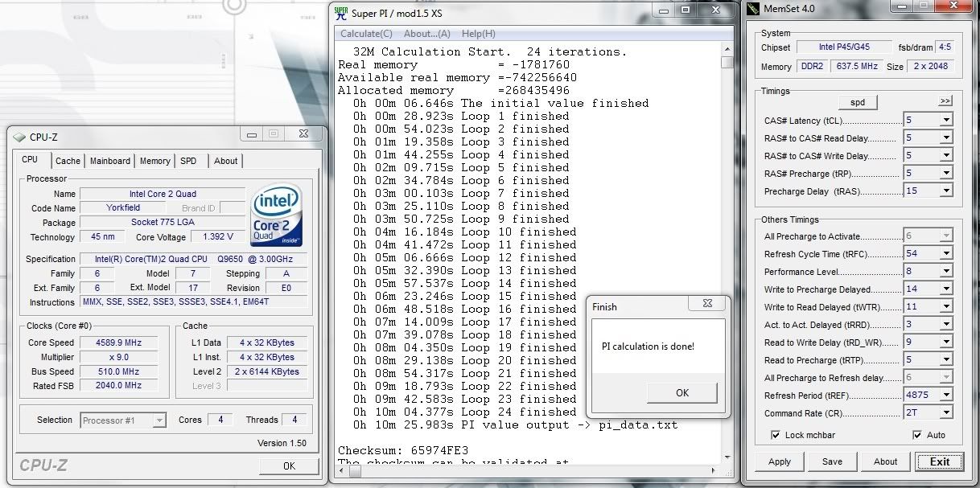This screenshot has height=488, width=980.
Task: Click the Instructions field listing MMX, SSE
Action: pos(194,302)
